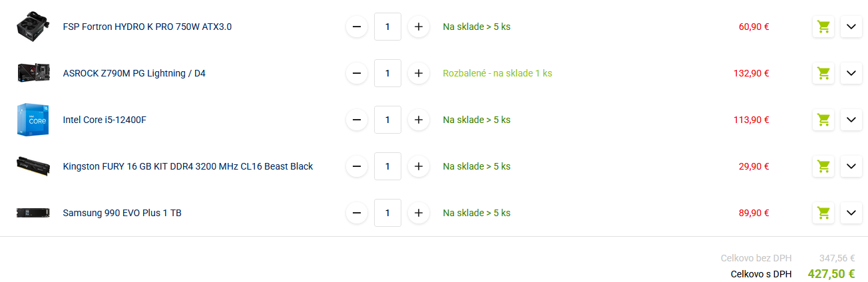Open dropdown chevron for Kingston FURY row
This screenshot has height=282, width=868.
click(x=851, y=166)
